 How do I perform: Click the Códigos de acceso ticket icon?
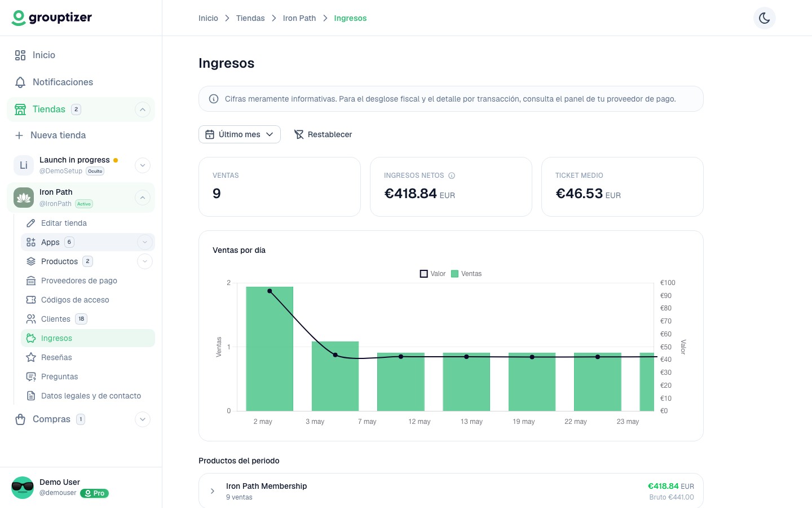31,300
